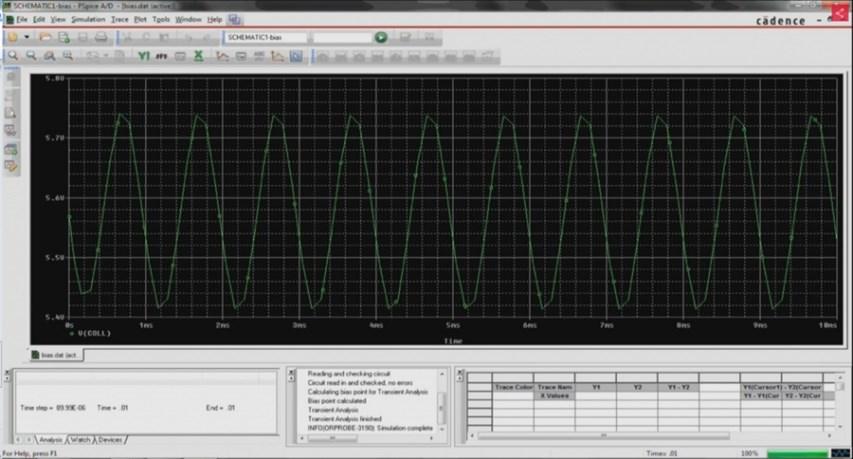The image size is (853, 459).
Task: Click the green trace marker beside V(COLL)
Action: pyautogui.click(x=71, y=333)
